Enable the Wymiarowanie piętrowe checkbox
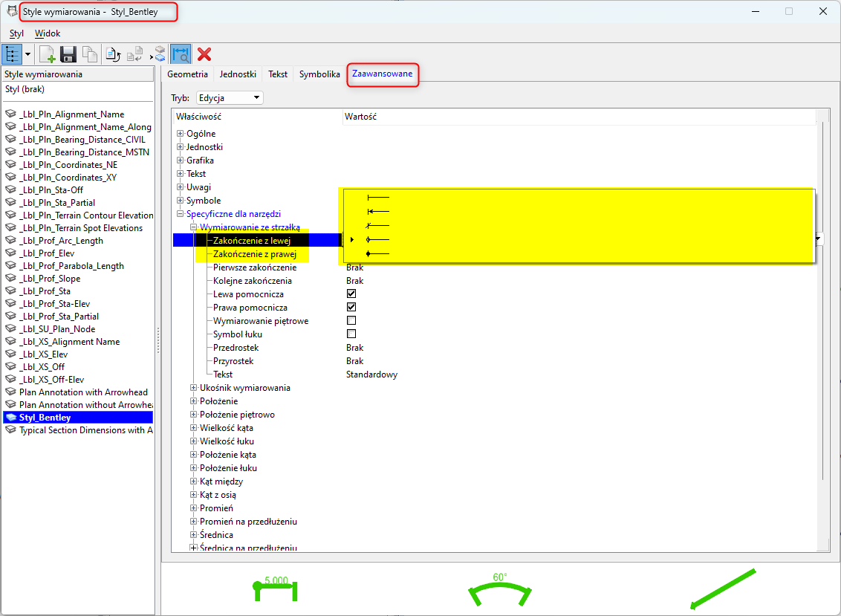 coord(351,321)
